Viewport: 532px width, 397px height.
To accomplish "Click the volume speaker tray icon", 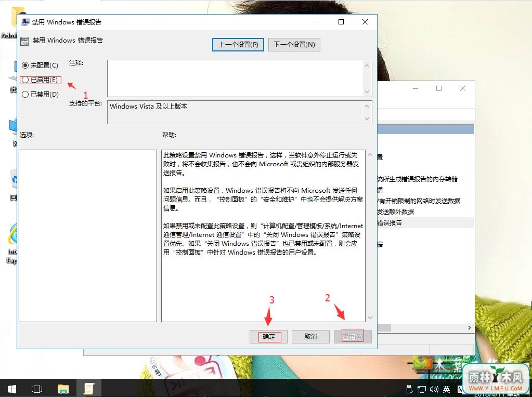I will coord(434,389).
